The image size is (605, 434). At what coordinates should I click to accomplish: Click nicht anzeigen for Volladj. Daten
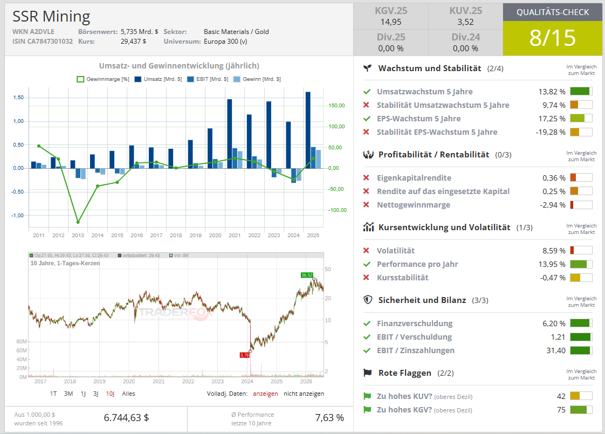[x=304, y=393]
